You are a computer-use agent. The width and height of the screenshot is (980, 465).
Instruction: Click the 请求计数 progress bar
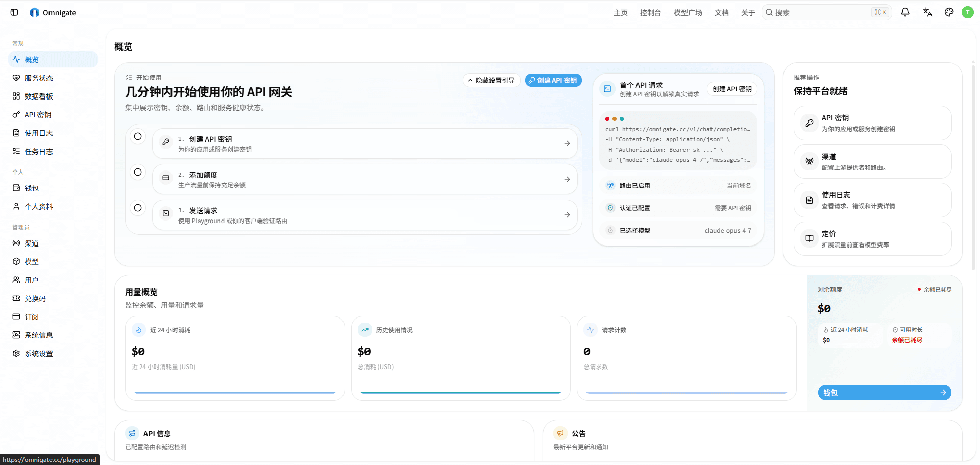click(687, 393)
